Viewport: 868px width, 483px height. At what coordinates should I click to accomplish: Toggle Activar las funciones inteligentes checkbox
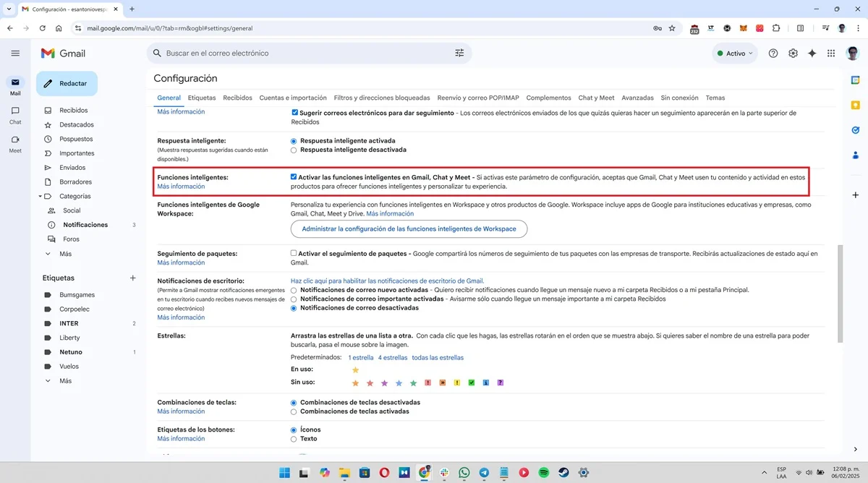coord(294,177)
